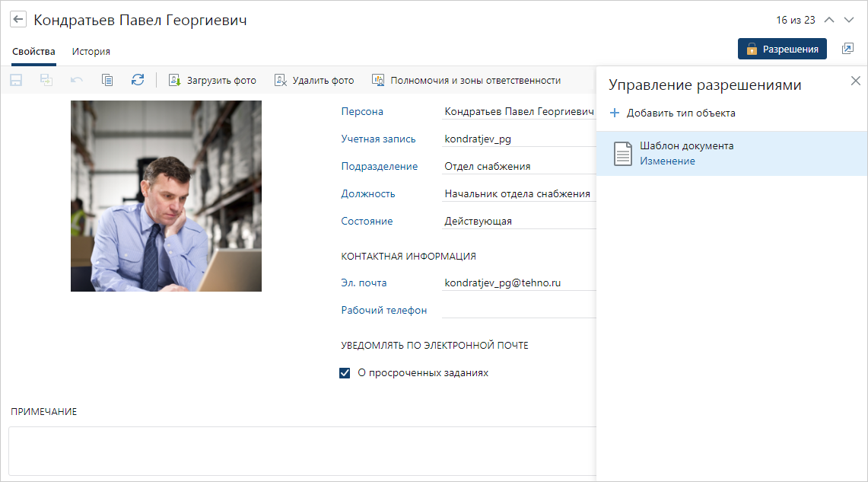Click the back arrow beside employee name
This screenshot has width=868, height=482.
[x=18, y=20]
